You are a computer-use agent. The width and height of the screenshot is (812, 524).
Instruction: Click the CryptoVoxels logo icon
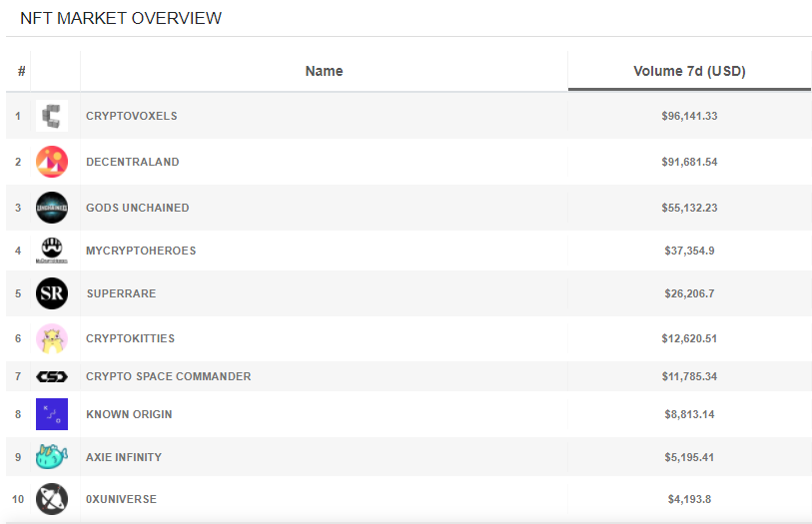click(52, 116)
